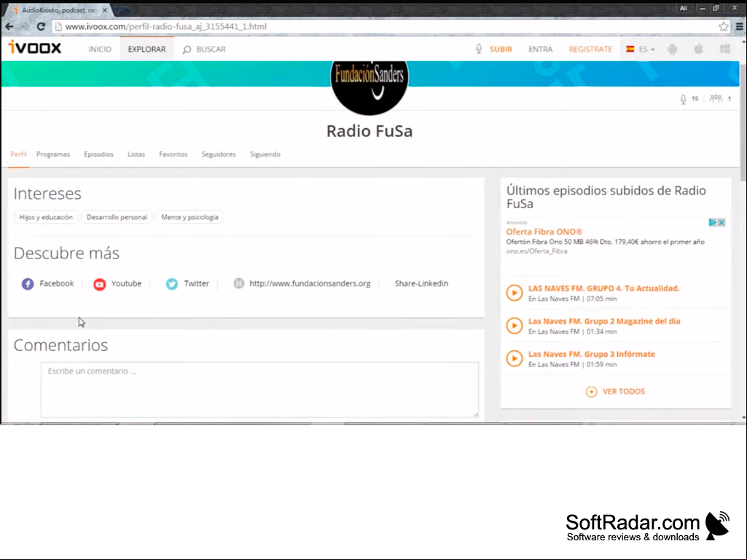The image size is (747, 560).
Task: Click the Share-Linkedin link
Action: point(422,283)
